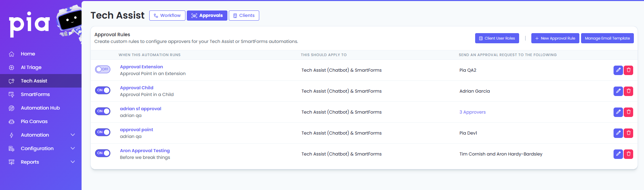644x190 pixels.
Task: Click the New Approval Rule button
Action: pyautogui.click(x=555, y=38)
